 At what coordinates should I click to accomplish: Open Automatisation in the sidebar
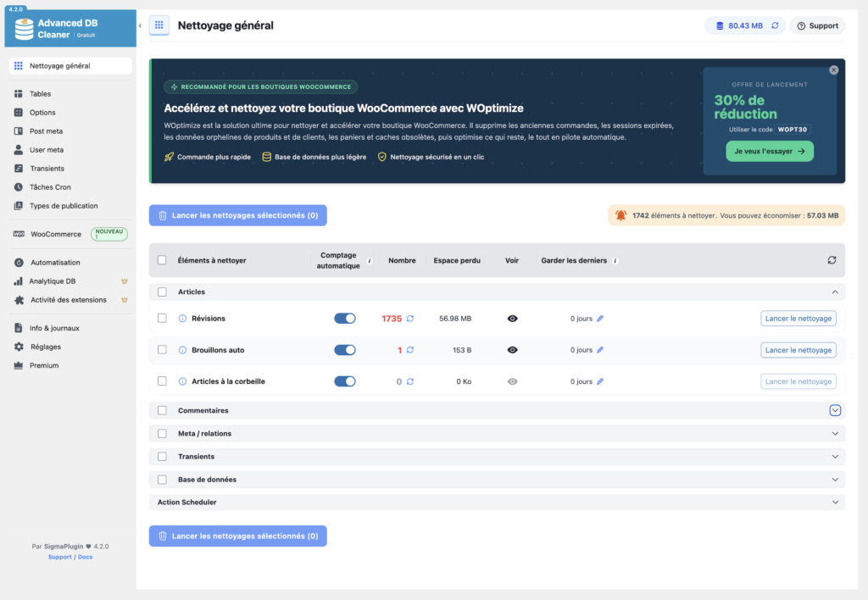[70, 263]
